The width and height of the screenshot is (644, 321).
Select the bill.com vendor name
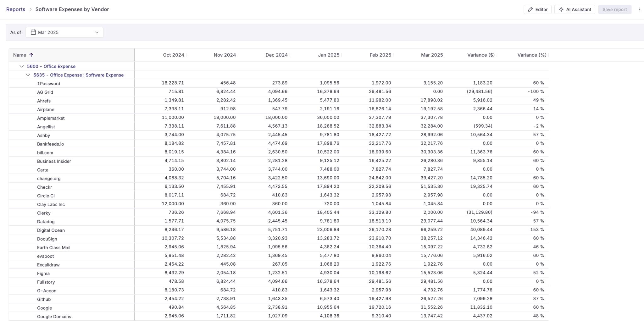pyautogui.click(x=45, y=153)
